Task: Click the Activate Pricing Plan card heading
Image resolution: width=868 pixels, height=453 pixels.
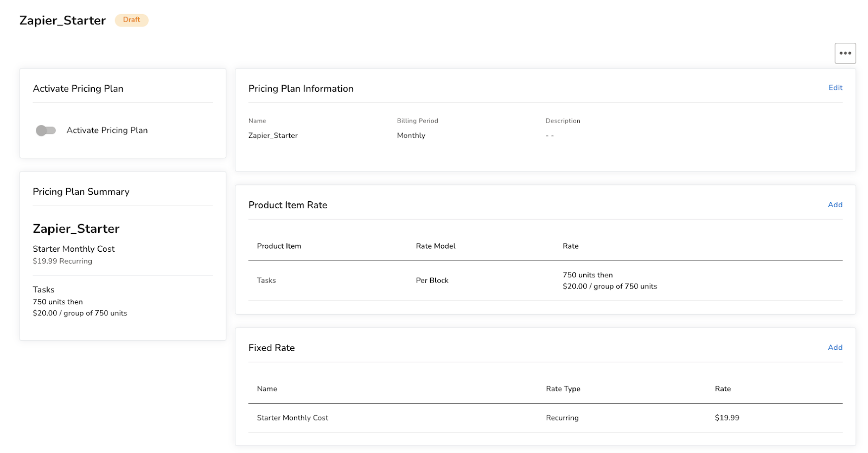Action: pos(78,88)
